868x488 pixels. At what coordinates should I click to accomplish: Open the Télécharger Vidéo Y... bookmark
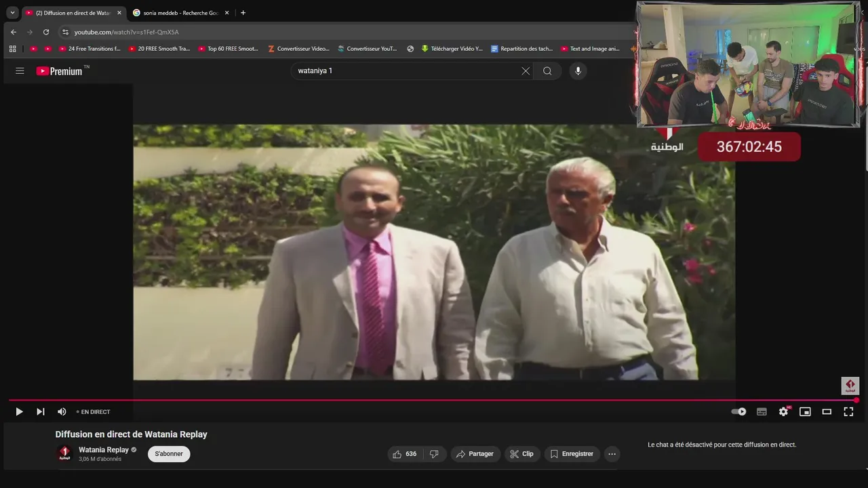tap(452, 49)
